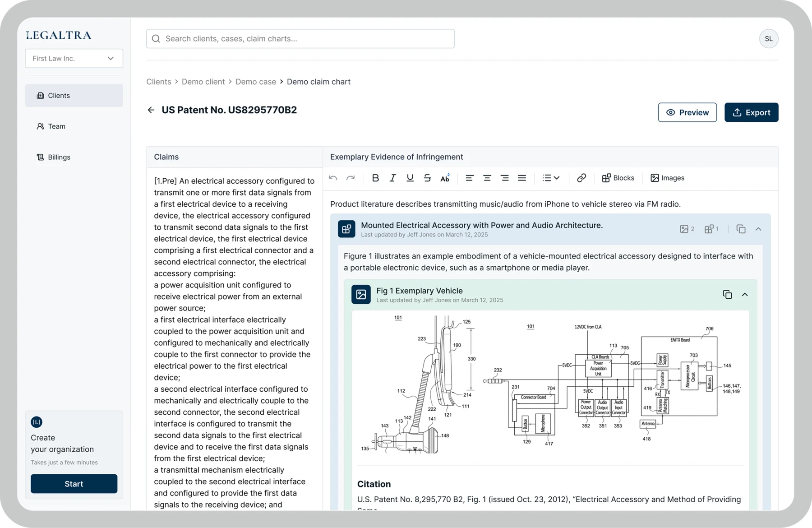The width and height of the screenshot is (812, 528).
Task: Click block count indicator on Mounted Electrical block
Action: tap(711, 229)
